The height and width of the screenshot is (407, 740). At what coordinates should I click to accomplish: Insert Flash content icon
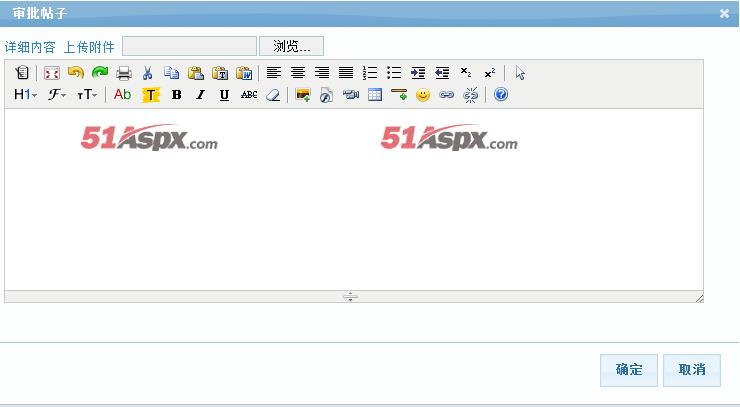(x=326, y=94)
